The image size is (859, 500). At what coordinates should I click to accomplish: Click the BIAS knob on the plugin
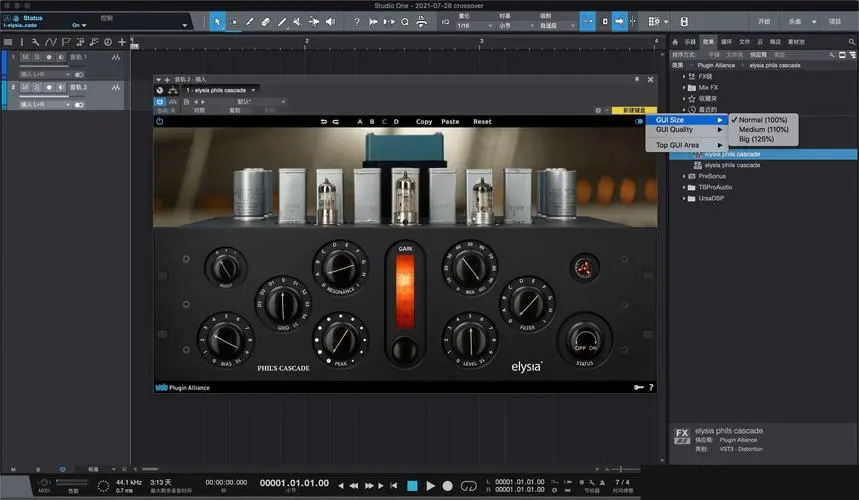(x=225, y=340)
